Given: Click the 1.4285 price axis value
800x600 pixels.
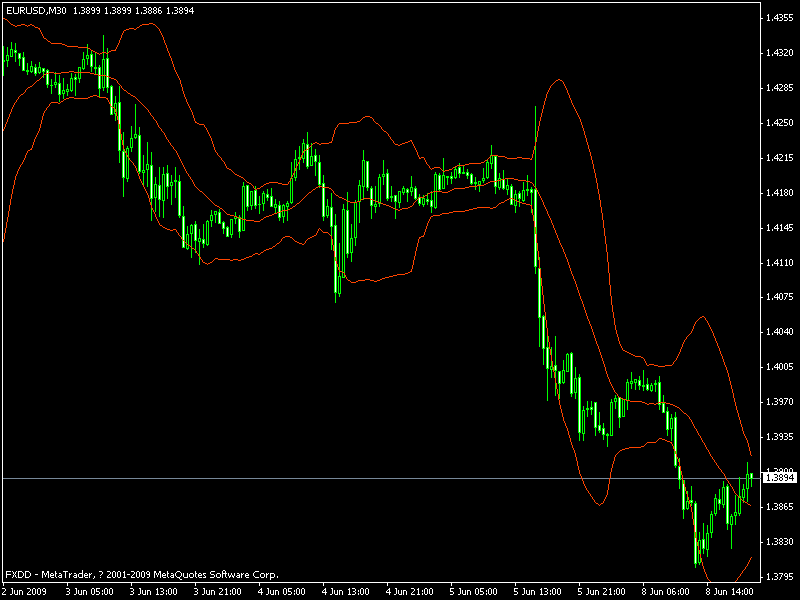Looking at the screenshot, I should coord(780,88).
